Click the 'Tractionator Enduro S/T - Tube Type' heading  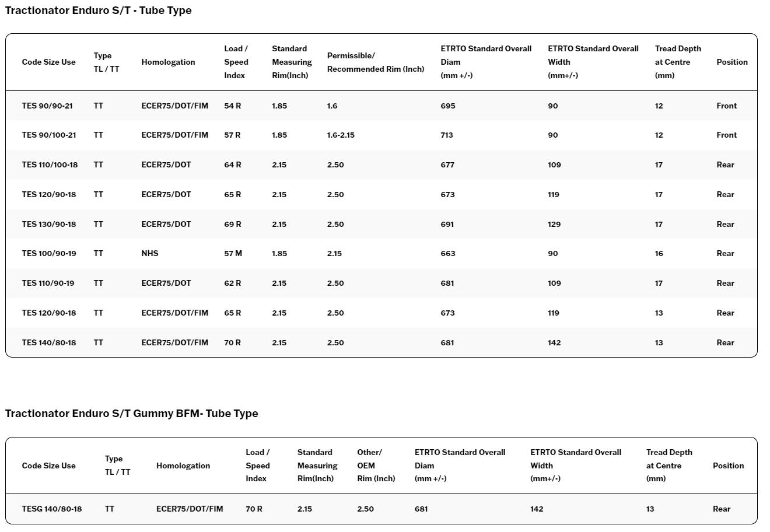pyautogui.click(x=98, y=10)
